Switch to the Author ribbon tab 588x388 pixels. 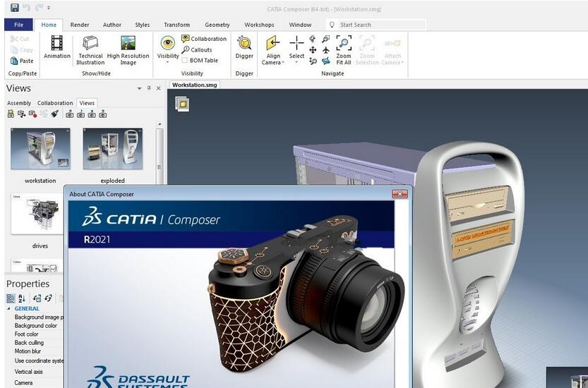(112, 25)
